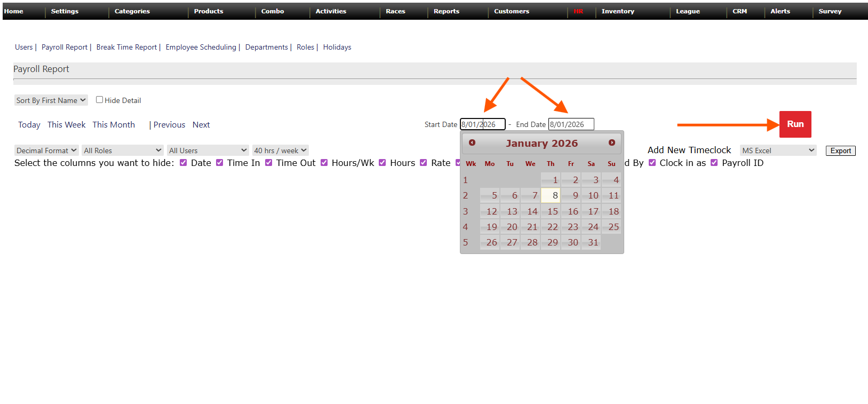
Task: Open the MS Excel export format dropdown
Action: [778, 150]
